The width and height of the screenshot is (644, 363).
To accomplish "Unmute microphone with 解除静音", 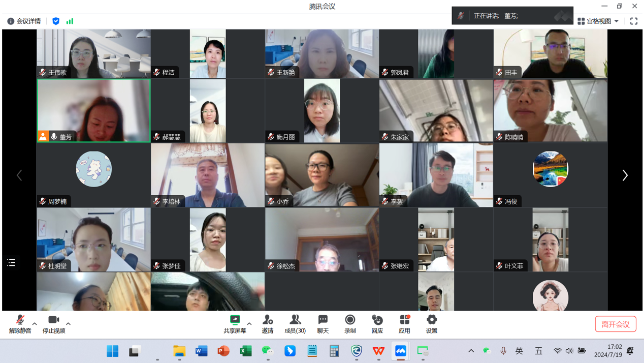I will point(20,323).
